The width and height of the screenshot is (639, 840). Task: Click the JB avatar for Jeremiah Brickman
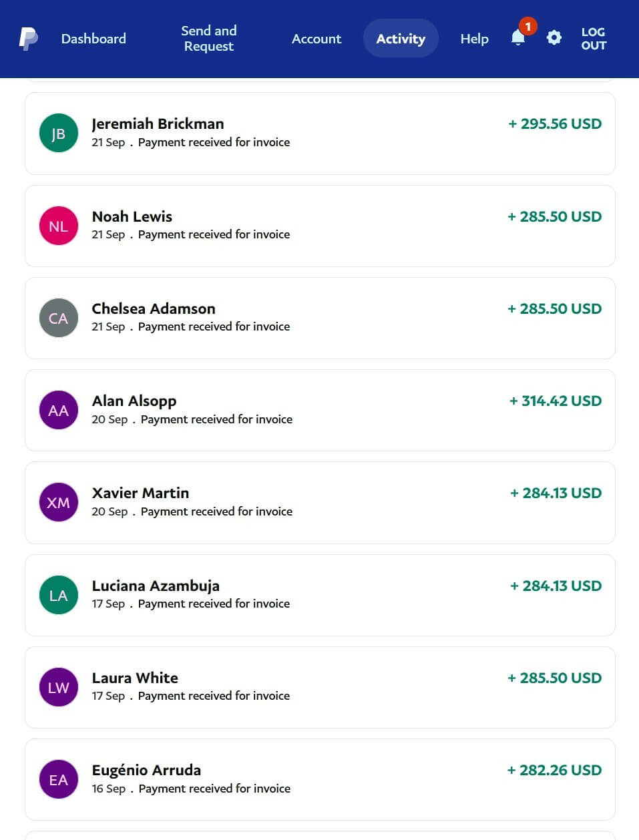59,133
